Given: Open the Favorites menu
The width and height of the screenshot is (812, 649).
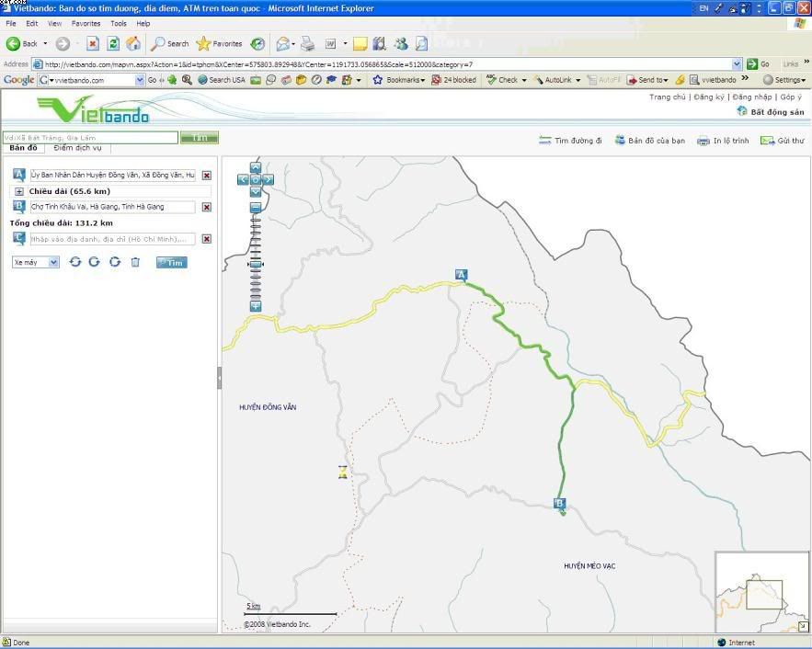Looking at the screenshot, I should tap(86, 23).
